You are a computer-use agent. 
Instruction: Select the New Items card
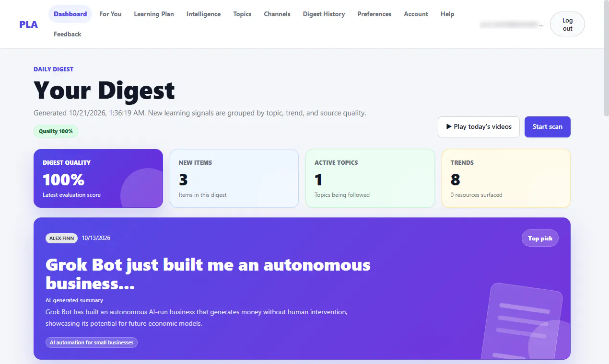pos(234,178)
